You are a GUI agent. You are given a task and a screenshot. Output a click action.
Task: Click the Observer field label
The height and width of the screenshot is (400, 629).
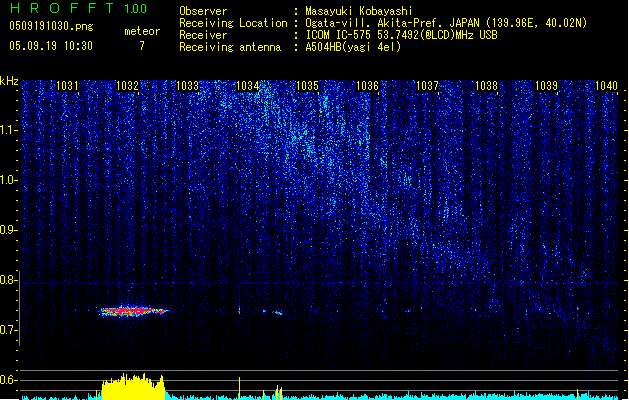[203, 11]
